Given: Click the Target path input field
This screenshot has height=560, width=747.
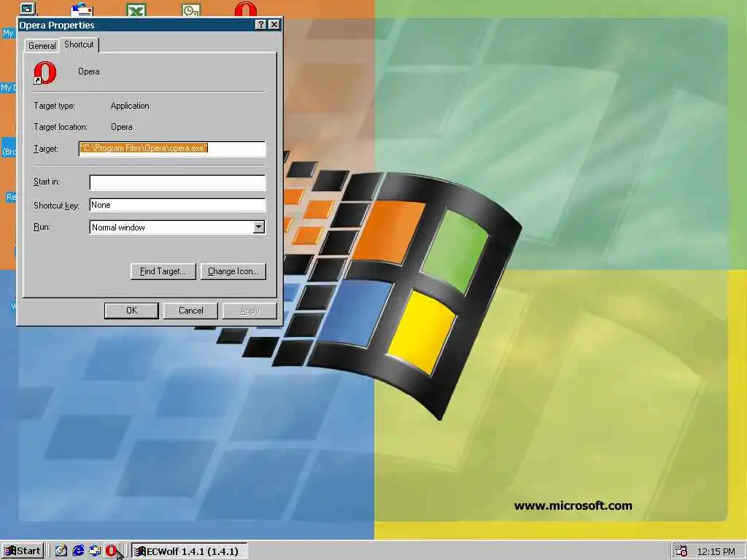Looking at the screenshot, I should click(172, 149).
